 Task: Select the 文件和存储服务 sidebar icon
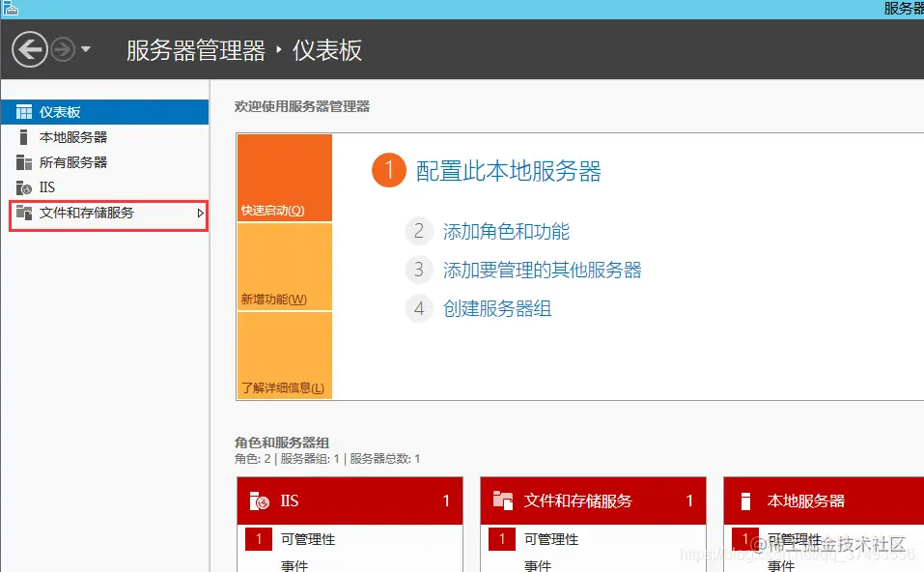[23, 213]
